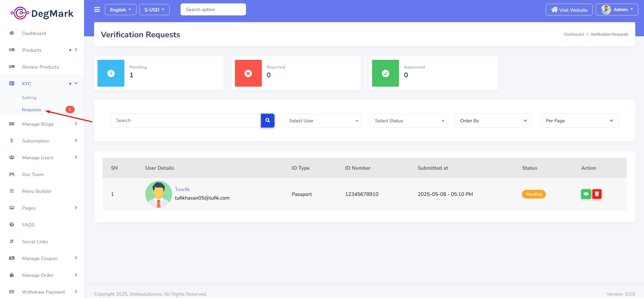
Task: Open Review Products menu item
Action: pyautogui.click(x=42, y=67)
